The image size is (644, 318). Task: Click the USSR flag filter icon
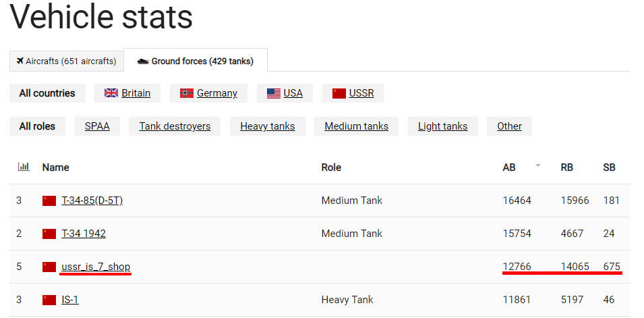339,93
